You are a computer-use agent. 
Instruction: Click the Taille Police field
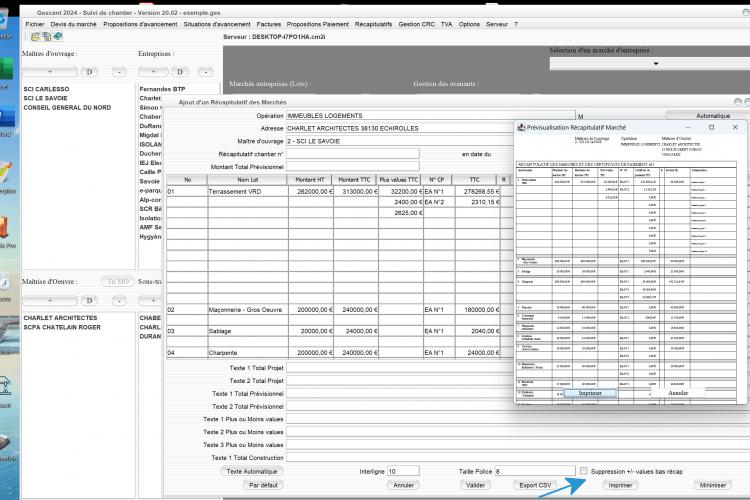pyautogui.click(x=535, y=471)
